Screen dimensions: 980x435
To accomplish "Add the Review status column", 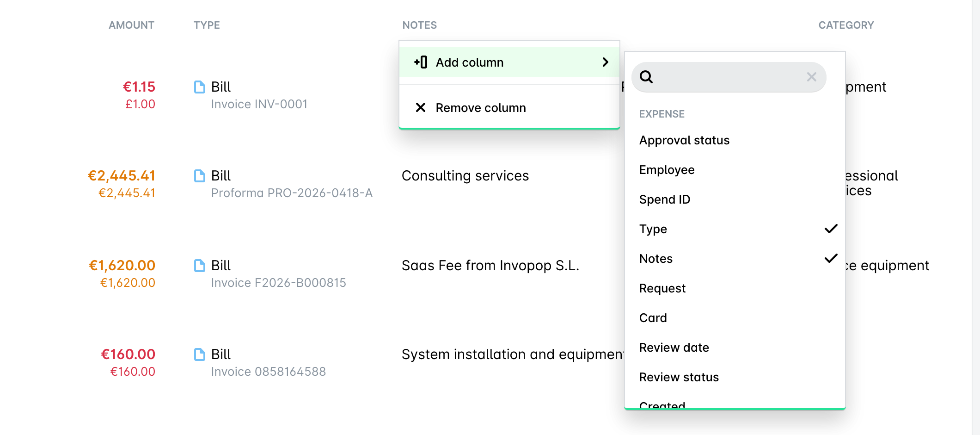I will point(735,377).
